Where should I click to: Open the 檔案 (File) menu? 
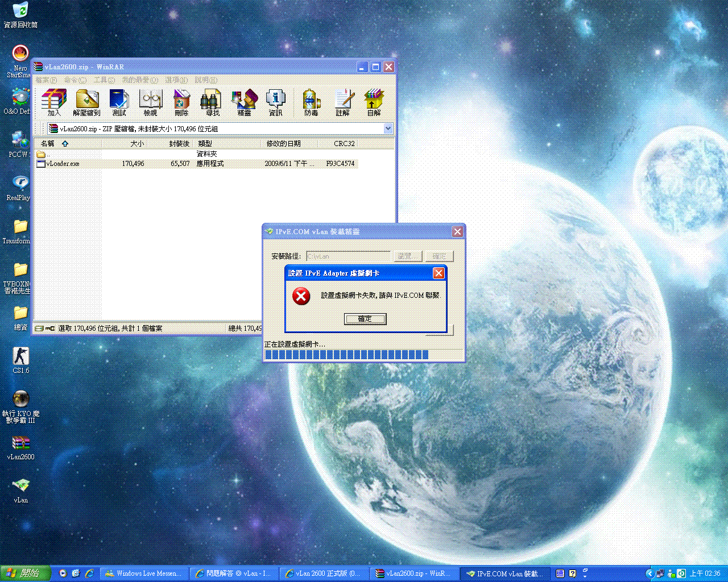tap(45, 80)
